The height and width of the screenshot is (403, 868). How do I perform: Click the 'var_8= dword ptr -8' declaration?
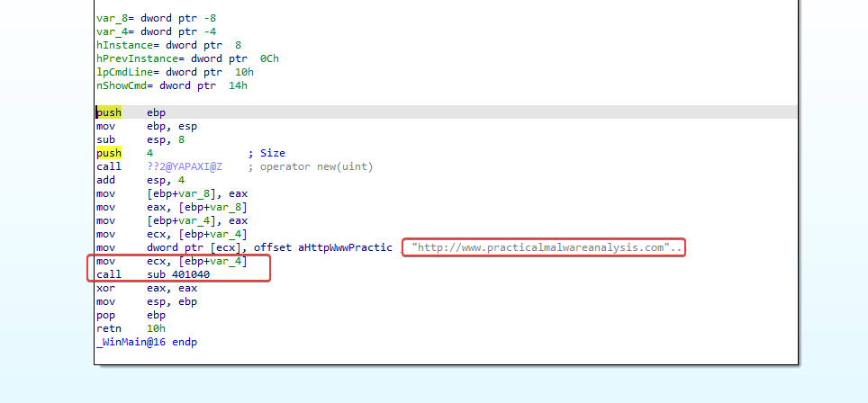156,18
